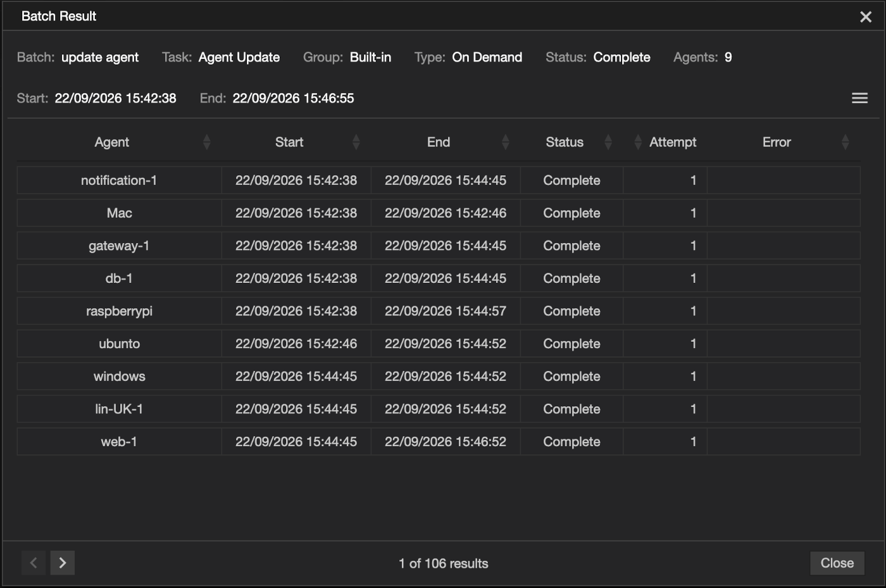
Task: Click ubunto start time 15:42:46
Action: point(296,344)
